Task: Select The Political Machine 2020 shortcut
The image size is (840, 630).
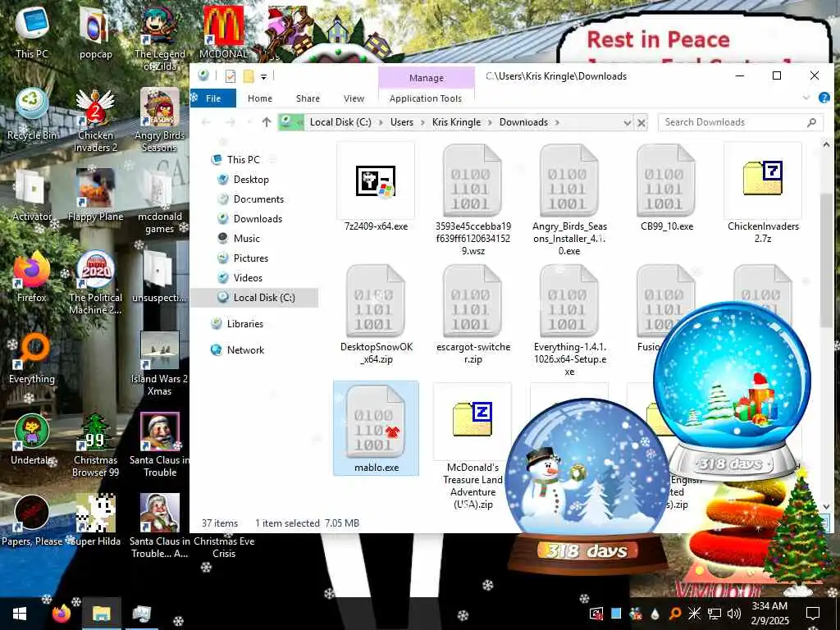Action: (95, 283)
